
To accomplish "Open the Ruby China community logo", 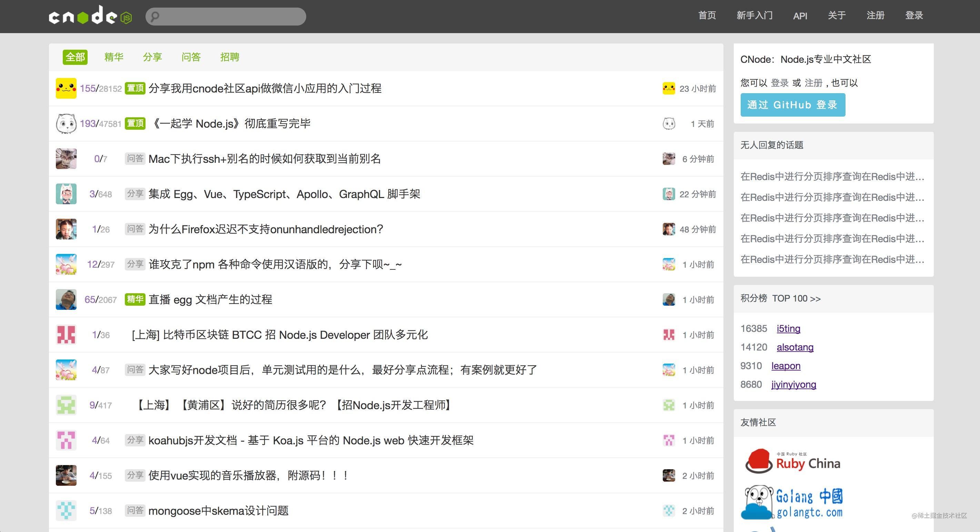I will pos(792,461).
